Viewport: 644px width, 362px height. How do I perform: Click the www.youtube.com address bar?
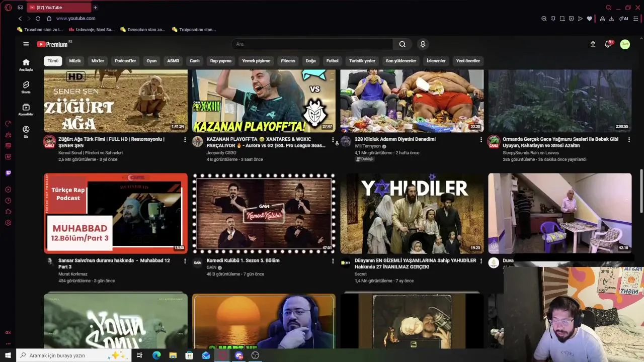(75, 19)
